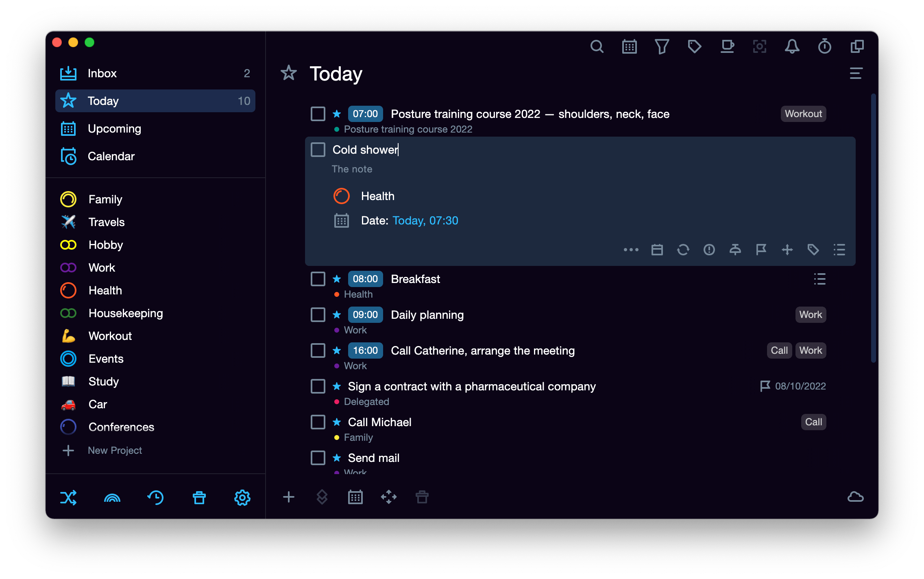
Task: Open the calendar view icon
Action: pyautogui.click(x=627, y=46)
